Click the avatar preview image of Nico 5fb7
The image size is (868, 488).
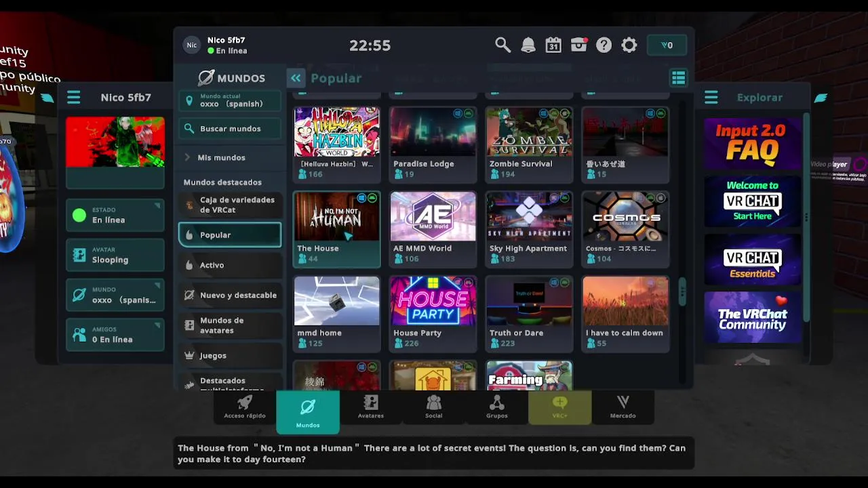pos(115,142)
